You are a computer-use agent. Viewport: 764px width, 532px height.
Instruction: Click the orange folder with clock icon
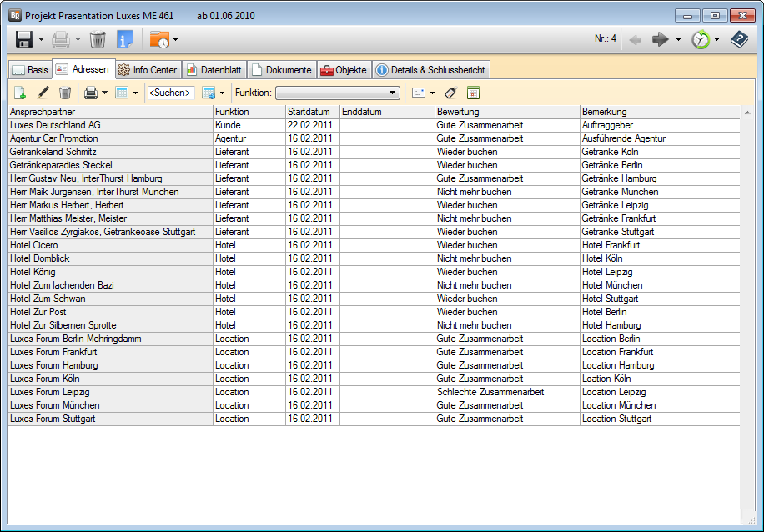[158, 39]
